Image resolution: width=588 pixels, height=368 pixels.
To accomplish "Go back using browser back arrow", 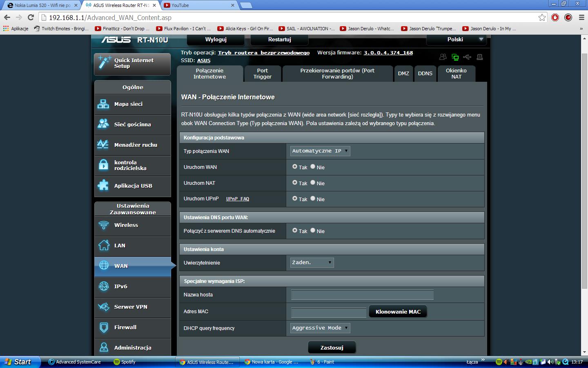I will point(7,17).
